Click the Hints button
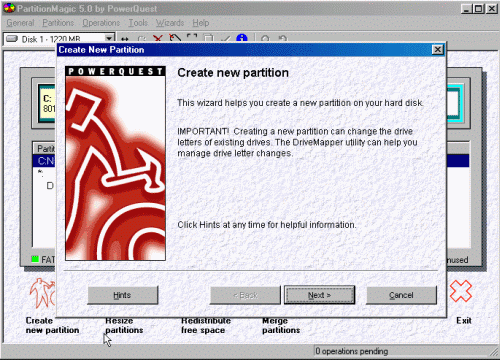 point(123,295)
